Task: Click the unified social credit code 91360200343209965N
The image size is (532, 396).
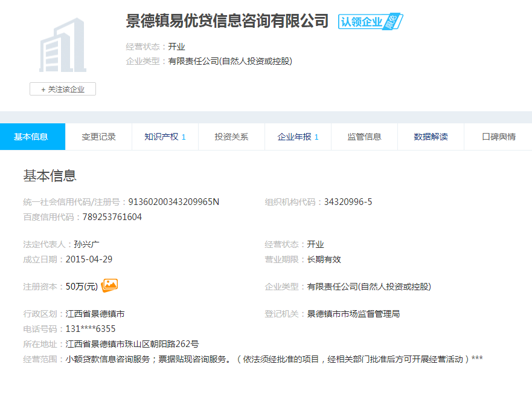Action: 173,202
